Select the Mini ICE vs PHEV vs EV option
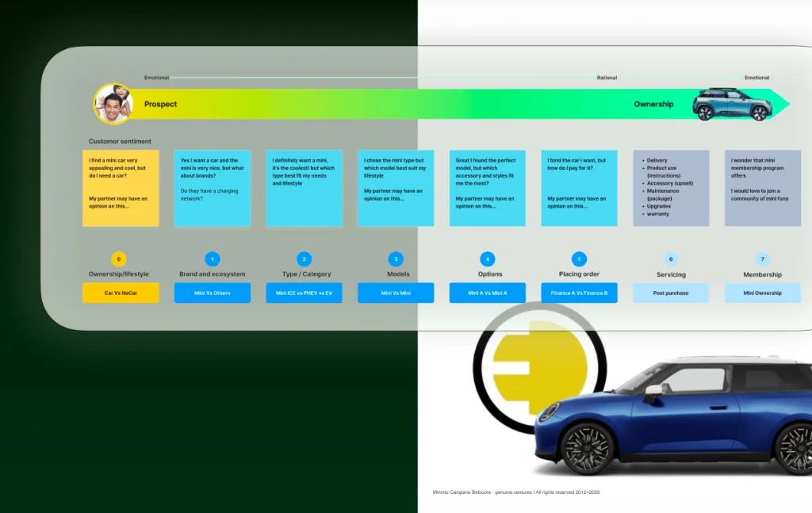The image size is (812, 513). pos(304,293)
